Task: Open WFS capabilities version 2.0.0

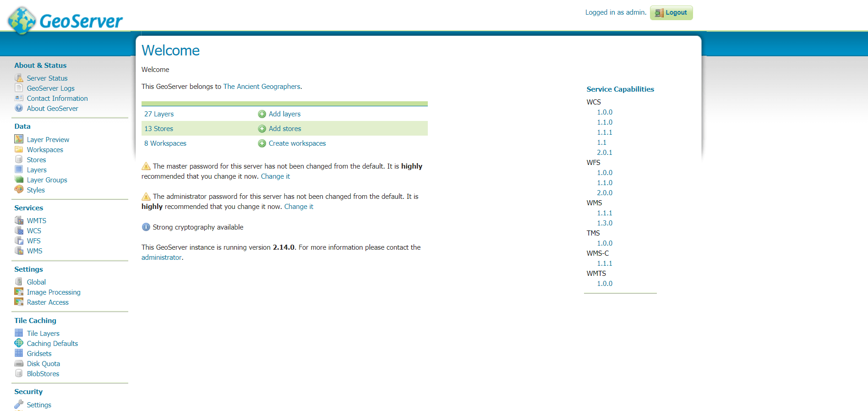Action: coord(605,193)
